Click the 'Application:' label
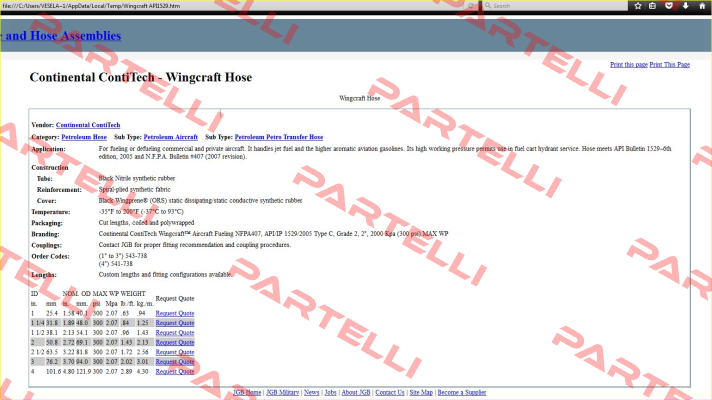 (48, 149)
